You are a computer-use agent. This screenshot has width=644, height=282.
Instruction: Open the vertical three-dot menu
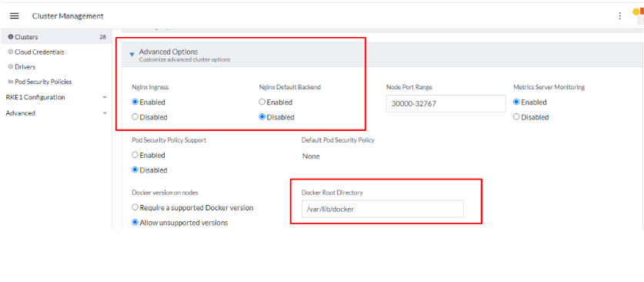620,16
